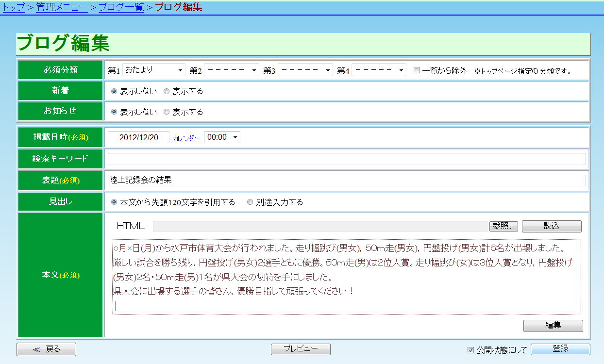The height and width of the screenshot is (364, 604).
Task: Click the ≪ 戻る button
Action: click(x=46, y=349)
